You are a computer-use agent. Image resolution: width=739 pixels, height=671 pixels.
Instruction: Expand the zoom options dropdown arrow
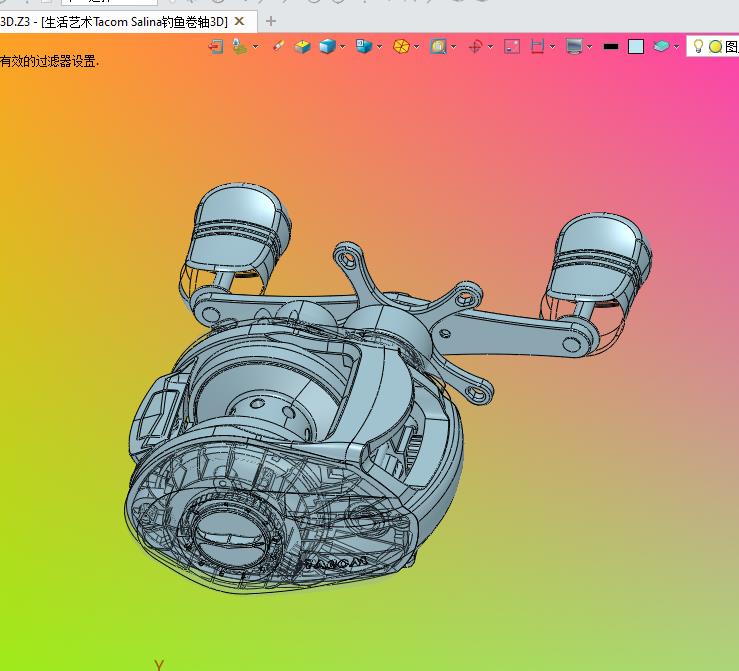[x=453, y=47]
